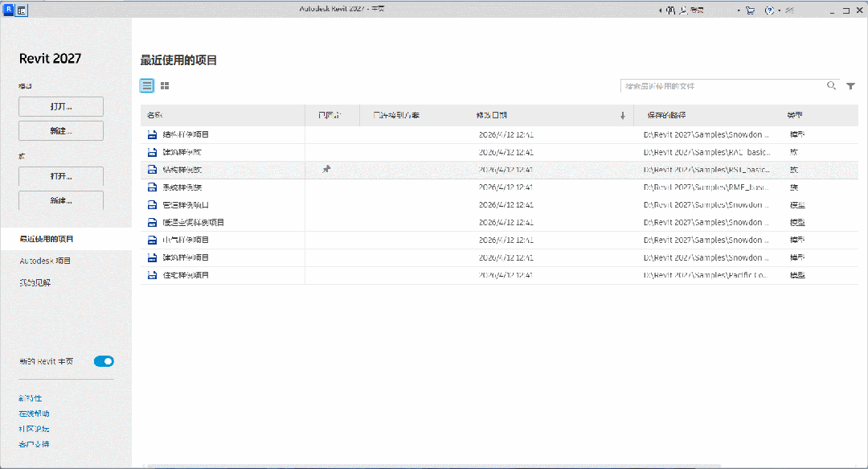Click the pin icon on the 结构样例族 row
Screen dimensions: 868x469
point(326,169)
